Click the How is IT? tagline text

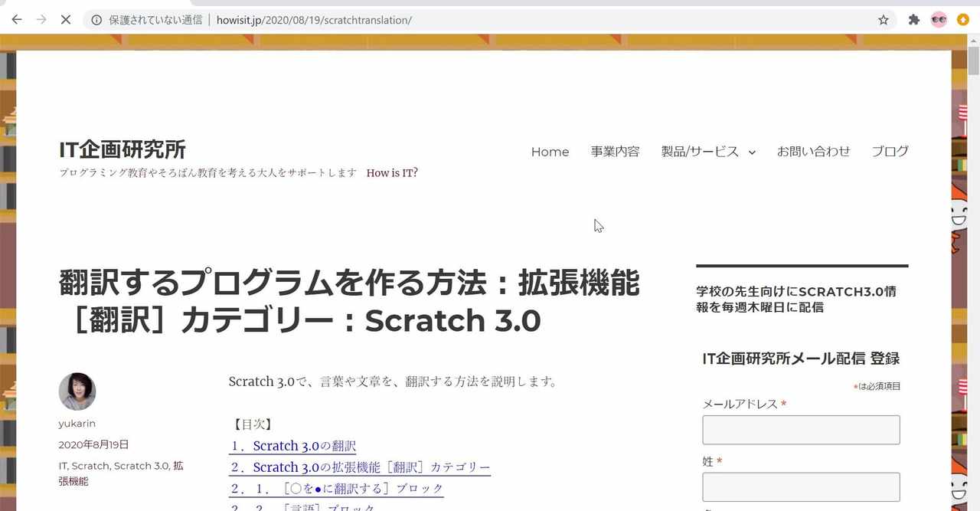(x=392, y=173)
